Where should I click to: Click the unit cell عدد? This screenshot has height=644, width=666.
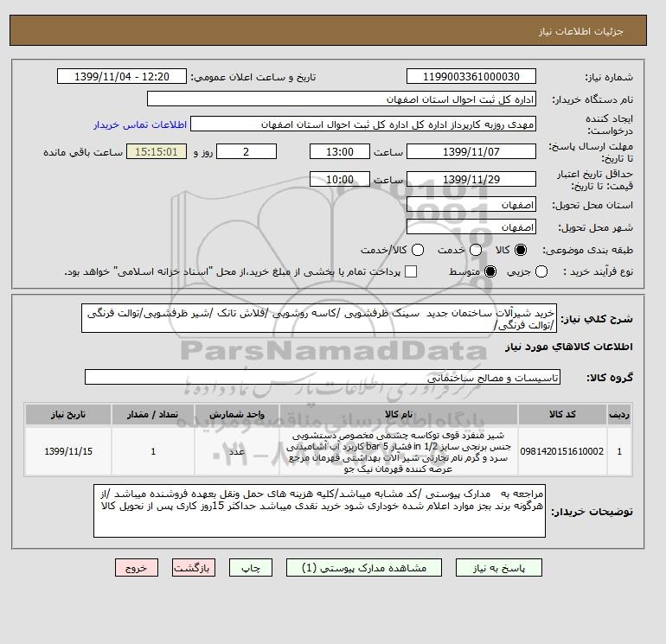click(x=237, y=451)
